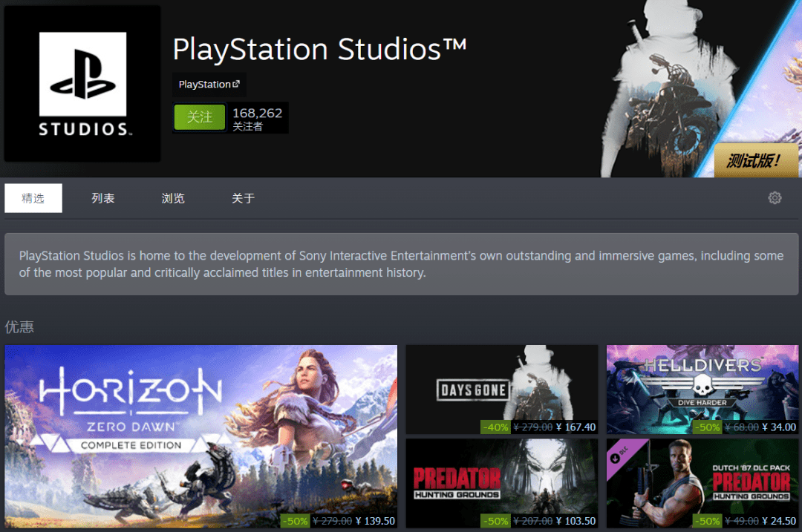Viewport: 802px width, 532px height.
Task: Click the -50% Horizon discount tag
Action: pos(295,522)
